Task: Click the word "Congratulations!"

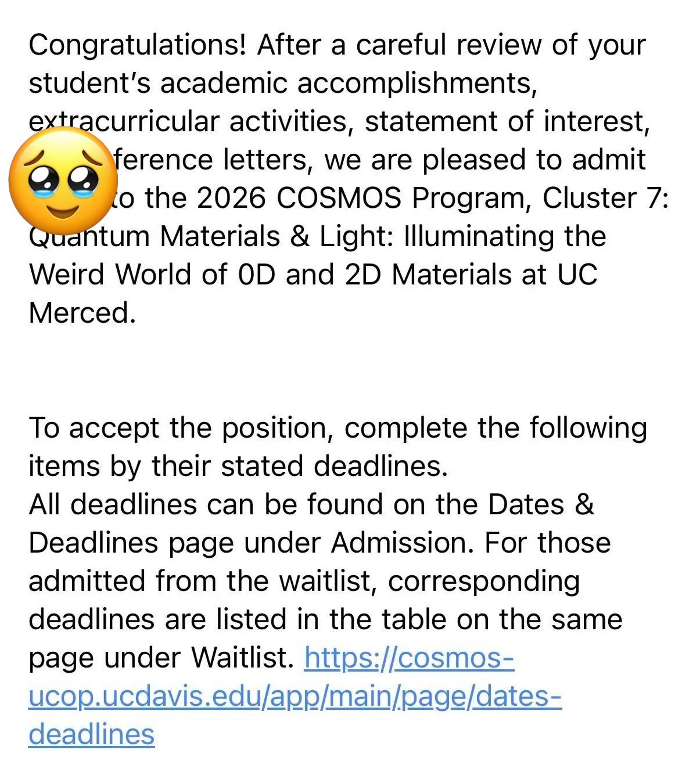Action: tap(137, 45)
